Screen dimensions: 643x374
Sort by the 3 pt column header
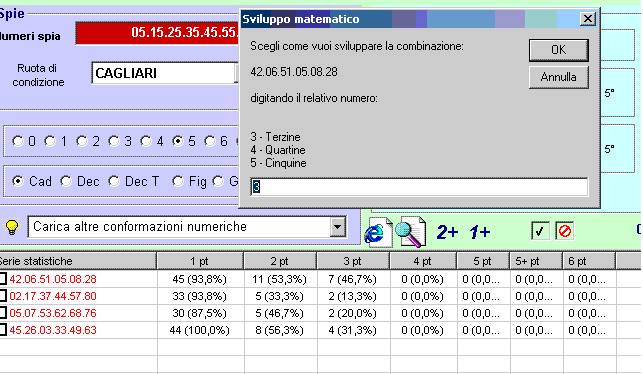(x=353, y=261)
